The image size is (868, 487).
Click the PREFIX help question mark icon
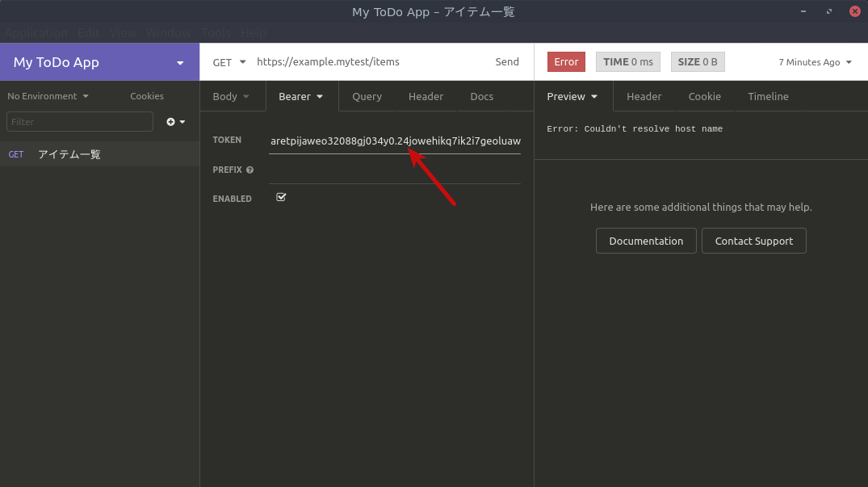click(x=249, y=170)
